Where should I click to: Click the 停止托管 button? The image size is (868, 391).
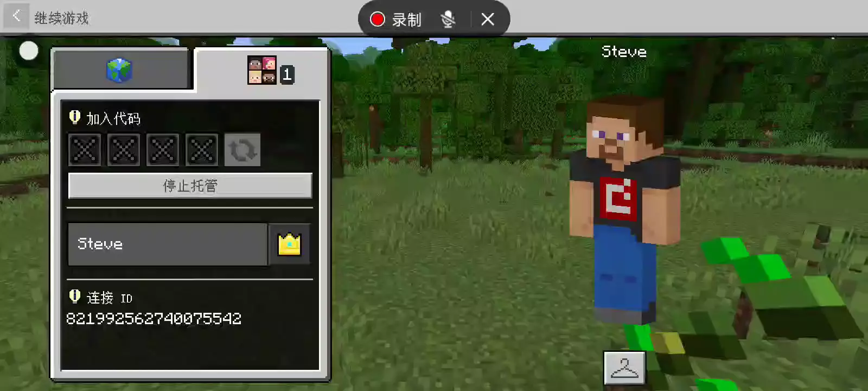pos(190,186)
